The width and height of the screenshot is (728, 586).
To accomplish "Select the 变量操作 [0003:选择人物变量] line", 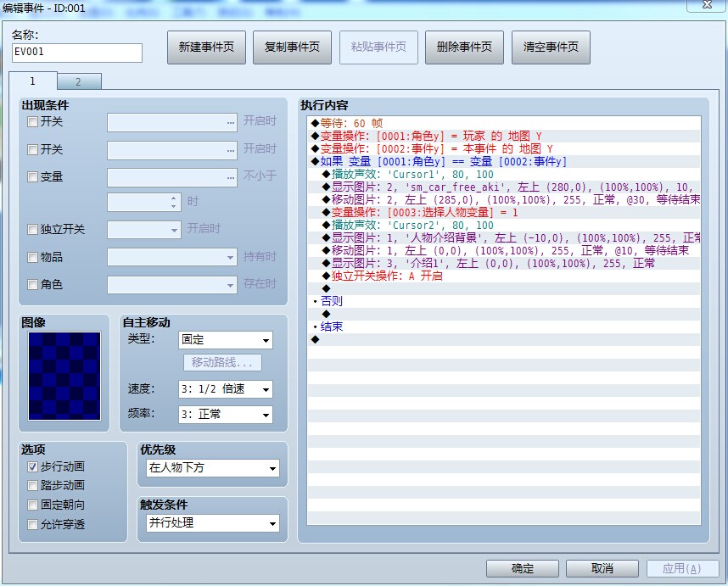I will click(x=504, y=213).
